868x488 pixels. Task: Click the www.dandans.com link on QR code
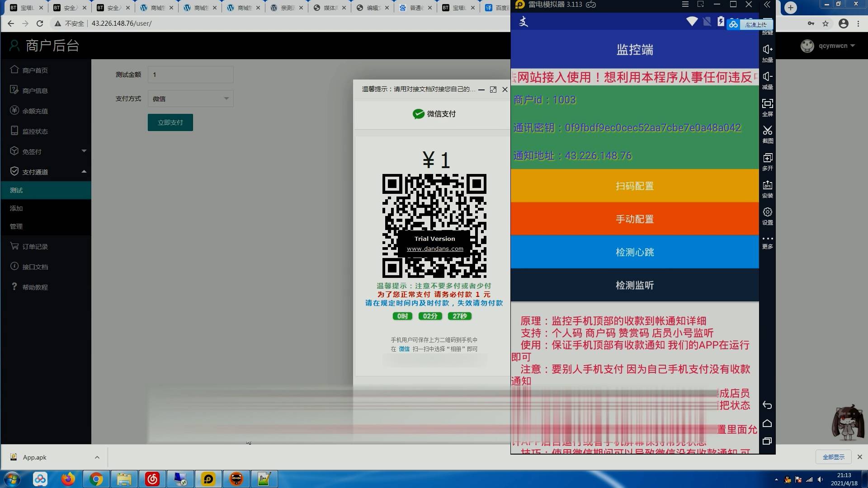click(x=435, y=249)
